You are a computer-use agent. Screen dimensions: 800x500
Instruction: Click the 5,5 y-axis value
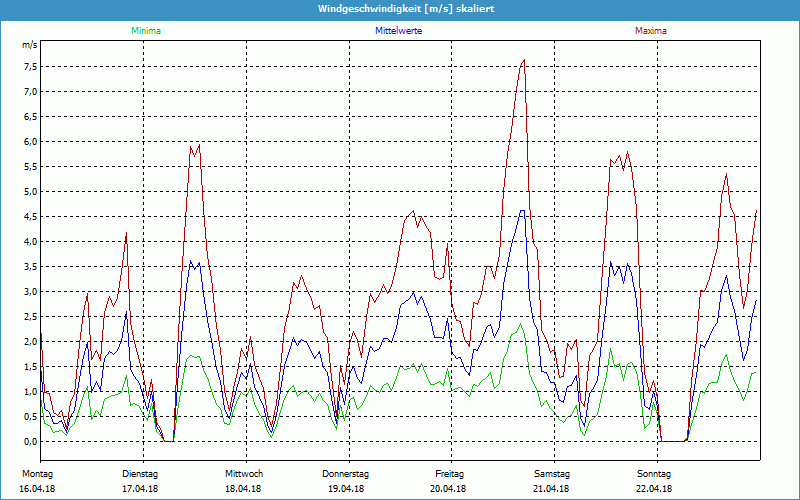(30, 167)
